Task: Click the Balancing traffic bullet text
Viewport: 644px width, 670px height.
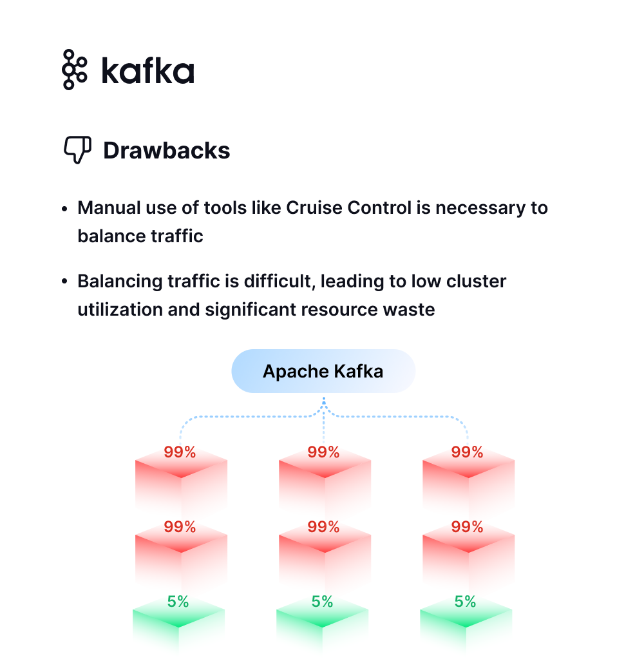Action: coord(292,295)
